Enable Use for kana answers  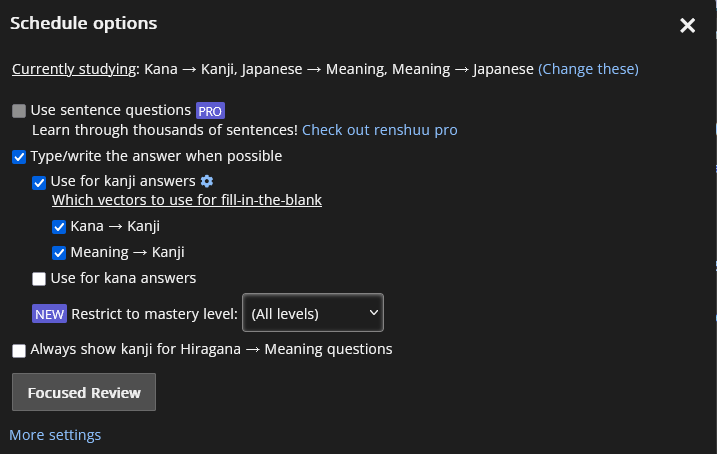point(39,279)
